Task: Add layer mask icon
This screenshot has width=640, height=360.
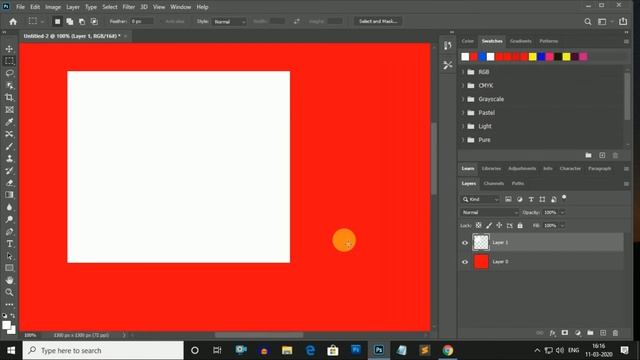Action: [564, 333]
